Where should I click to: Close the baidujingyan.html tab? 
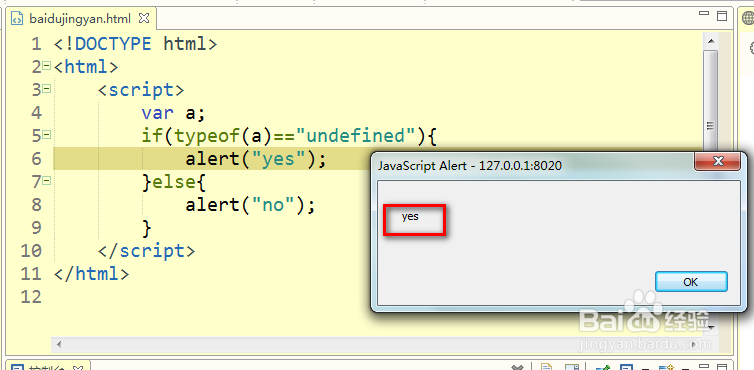(144, 19)
